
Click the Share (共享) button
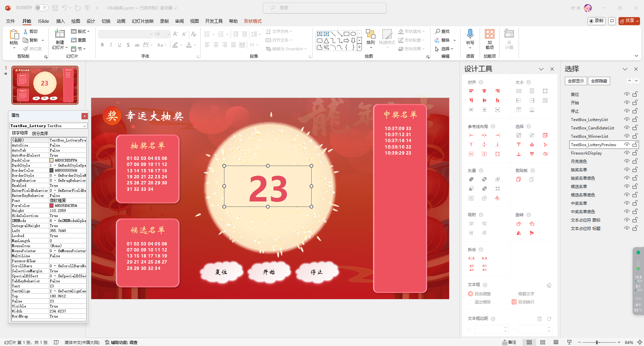pos(629,21)
